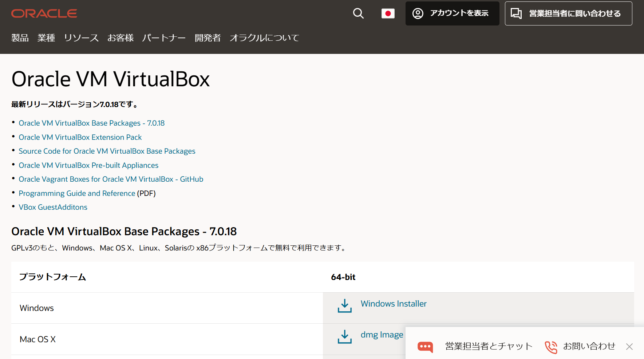644x359 pixels.
Task: Open the パートナー menu
Action: tap(164, 38)
